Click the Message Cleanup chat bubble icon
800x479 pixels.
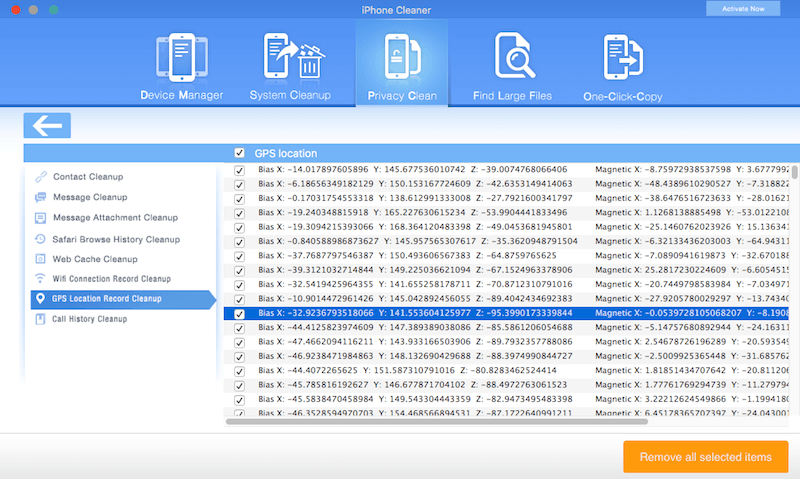(x=40, y=197)
